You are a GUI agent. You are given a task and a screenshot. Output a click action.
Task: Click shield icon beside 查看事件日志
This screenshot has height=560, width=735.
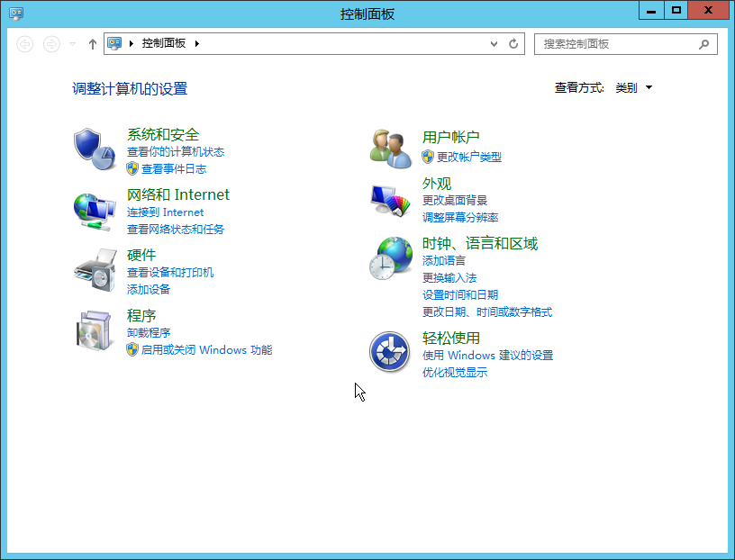[x=132, y=168]
